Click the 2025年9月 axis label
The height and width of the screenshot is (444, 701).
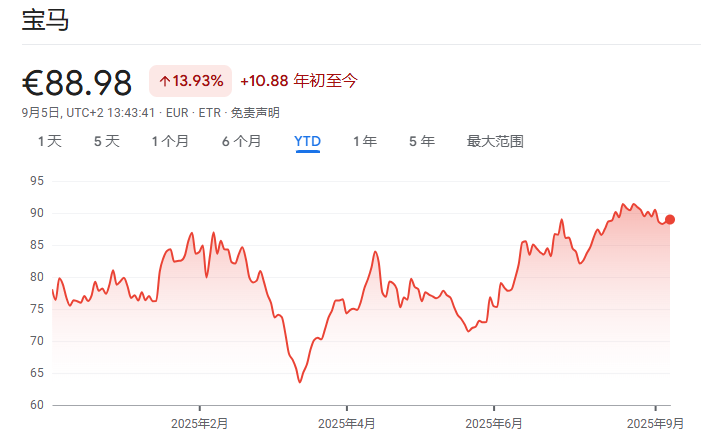tap(655, 423)
